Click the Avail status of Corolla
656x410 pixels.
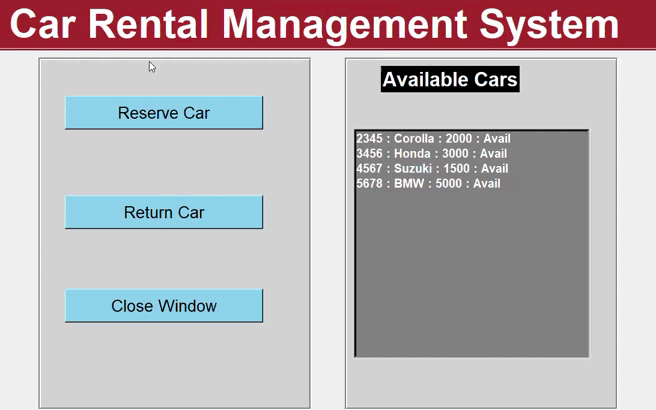click(497, 139)
